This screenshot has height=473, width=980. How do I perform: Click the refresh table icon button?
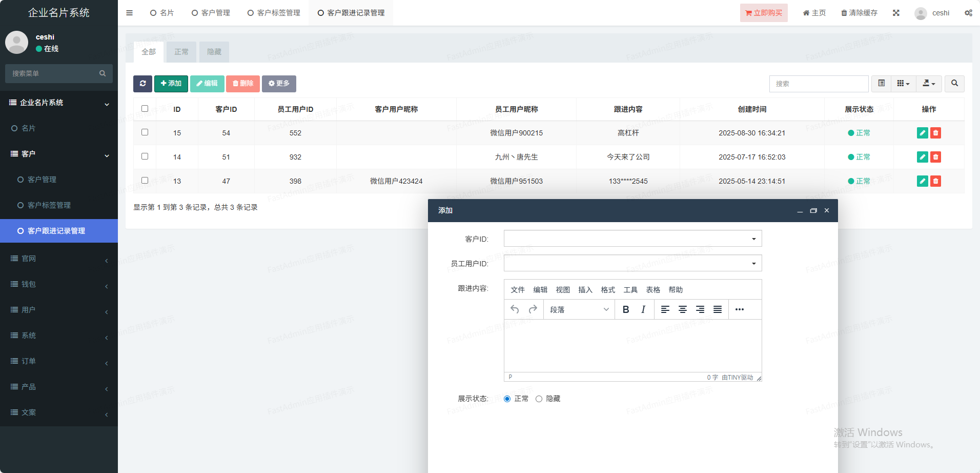tap(142, 84)
